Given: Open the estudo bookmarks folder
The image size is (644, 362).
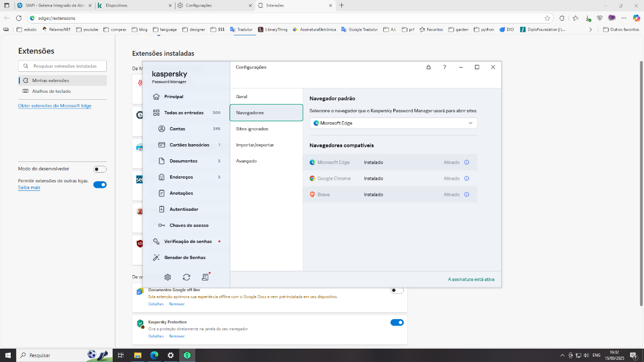Looking at the screenshot, I should point(26,29).
